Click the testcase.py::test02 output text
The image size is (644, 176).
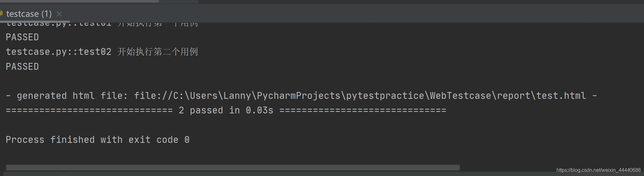click(x=59, y=52)
